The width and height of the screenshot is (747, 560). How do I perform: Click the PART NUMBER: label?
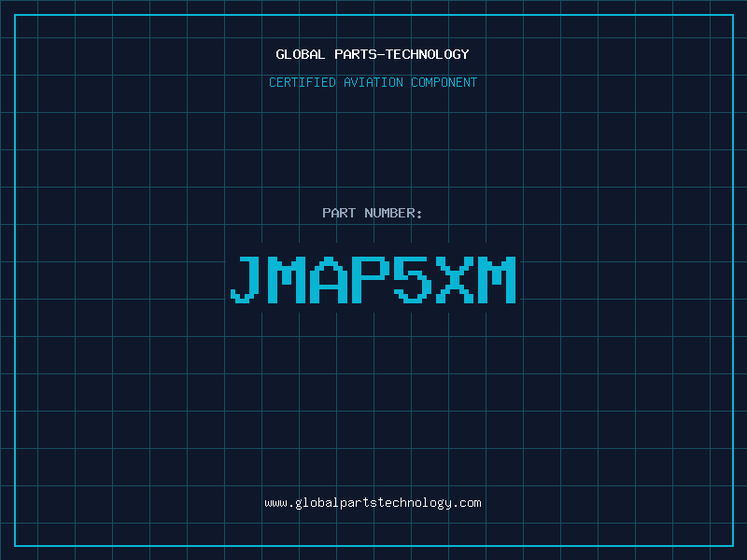tap(373, 213)
